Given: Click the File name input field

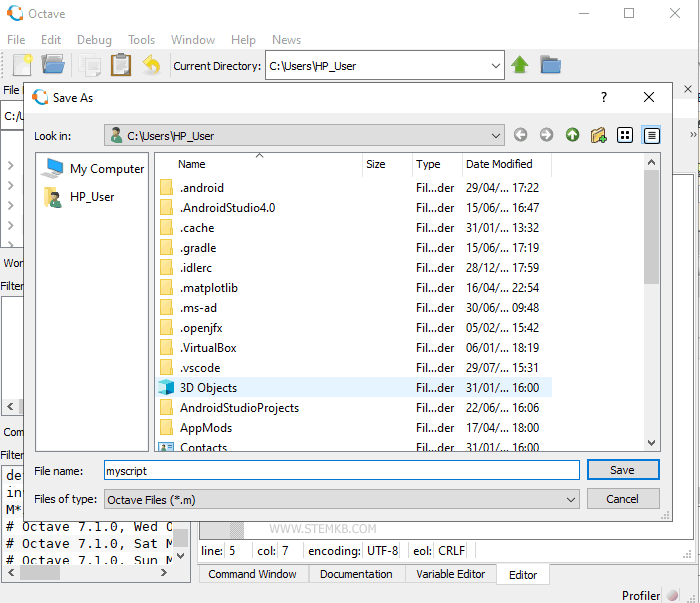Looking at the screenshot, I should click(x=340, y=470).
